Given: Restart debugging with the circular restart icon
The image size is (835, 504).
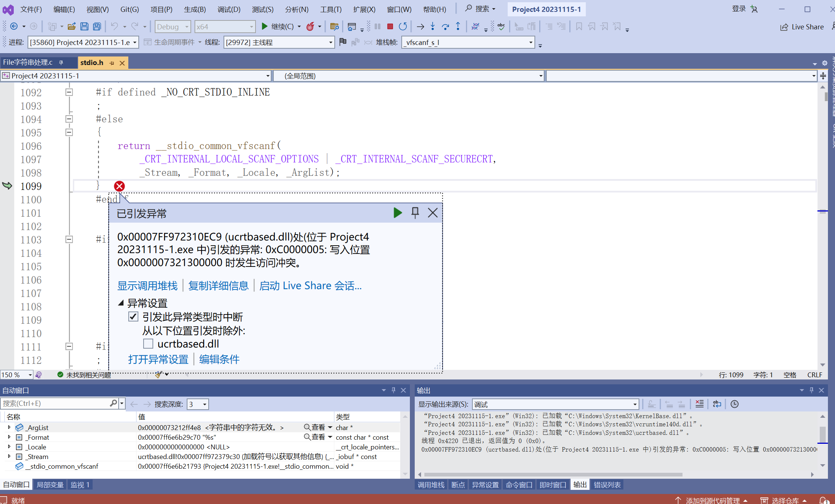Looking at the screenshot, I should point(402,26).
